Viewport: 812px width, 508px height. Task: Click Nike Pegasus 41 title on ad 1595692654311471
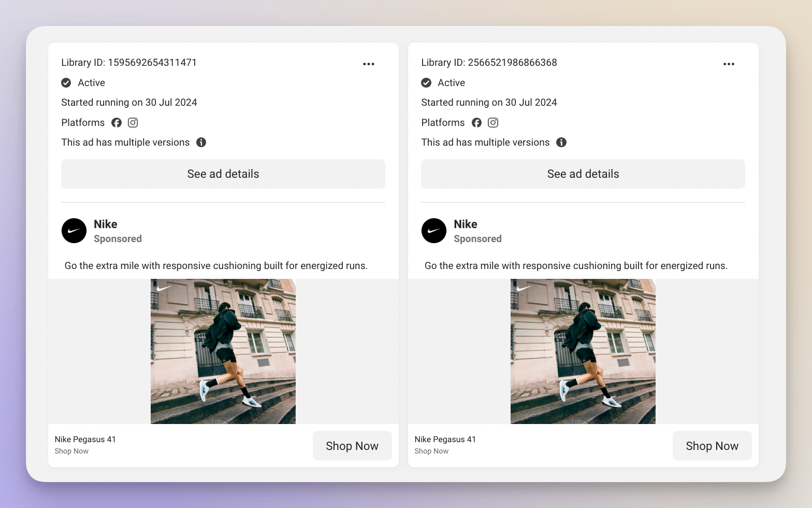(85, 440)
